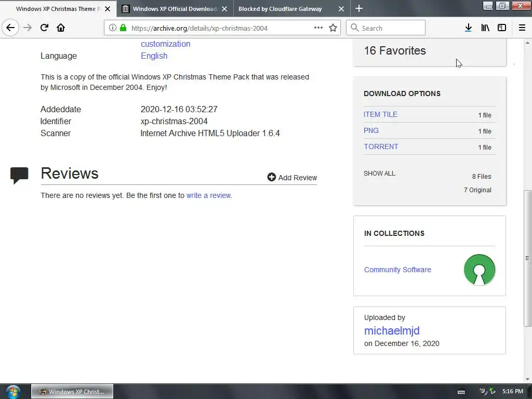Click Internet Archive HTML5 Uploader 1.6.4 text

coord(210,133)
